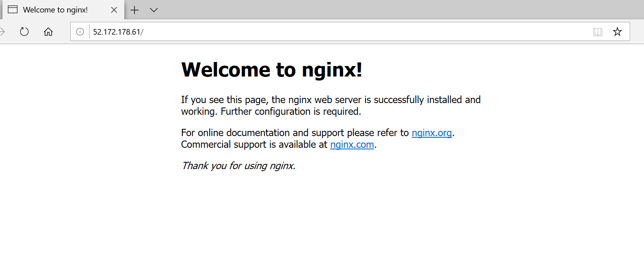Expand tab previews chevron
The width and height of the screenshot is (644, 273).
coord(154,10)
